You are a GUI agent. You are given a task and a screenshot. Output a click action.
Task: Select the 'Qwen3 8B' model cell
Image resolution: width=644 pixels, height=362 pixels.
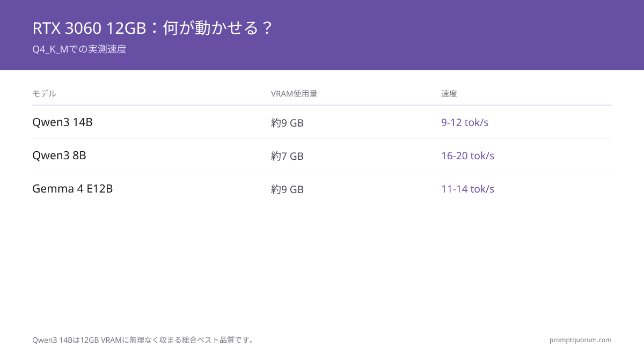coord(59,156)
